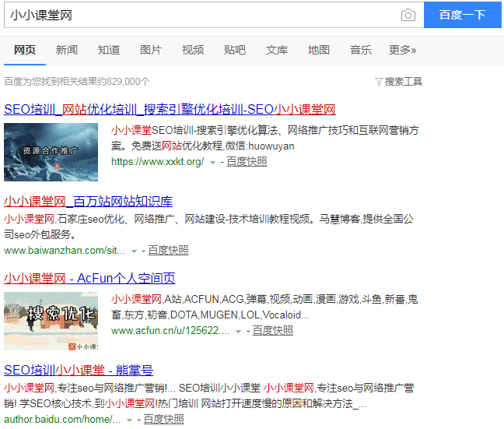Open 小小课堂网 - AcFun个人空间页 result
This screenshot has width=504, height=429.
pyautogui.click(x=89, y=279)
